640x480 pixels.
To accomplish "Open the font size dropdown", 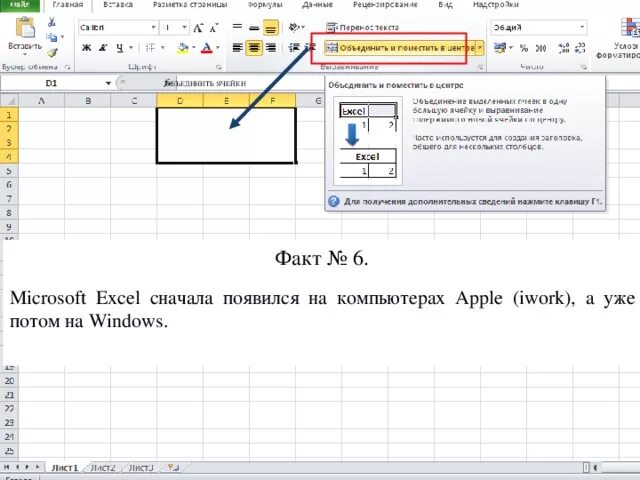I will [184, 27].
